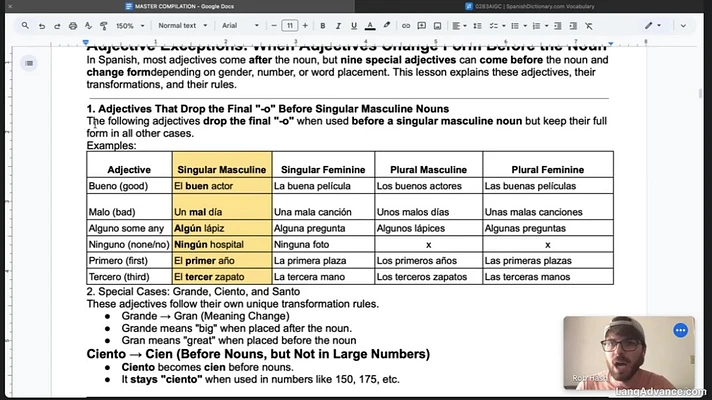Switch to SpanishDictionary.com Vocabulary tab
The width and height of the screenshot is (712, 400).
point(529,6)
